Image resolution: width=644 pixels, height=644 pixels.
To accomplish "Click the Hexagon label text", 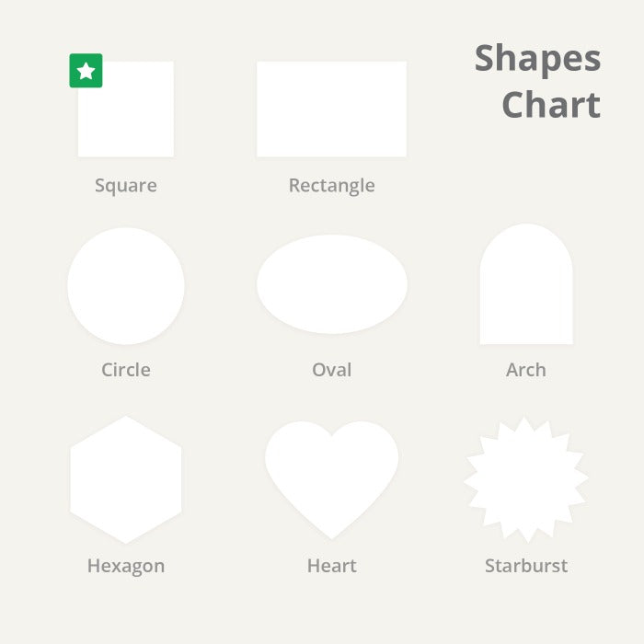I will pyautogui.click(x=126, y=566).
